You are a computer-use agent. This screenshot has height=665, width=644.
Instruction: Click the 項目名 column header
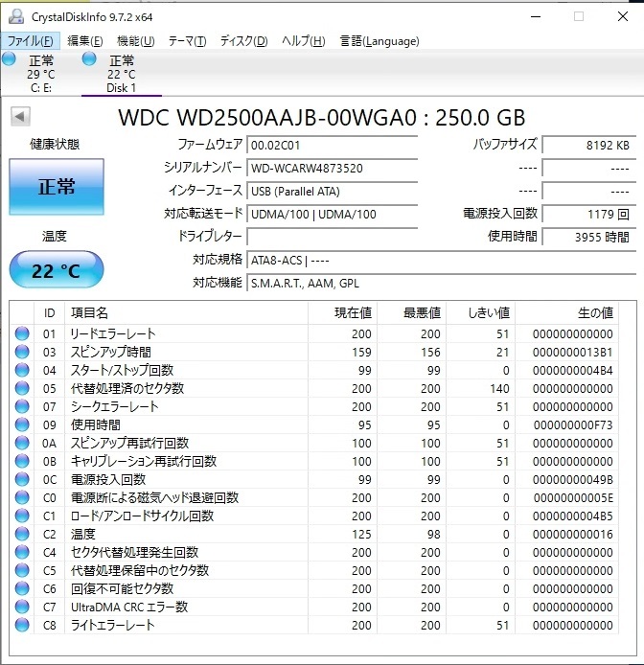tap(186, 313)
